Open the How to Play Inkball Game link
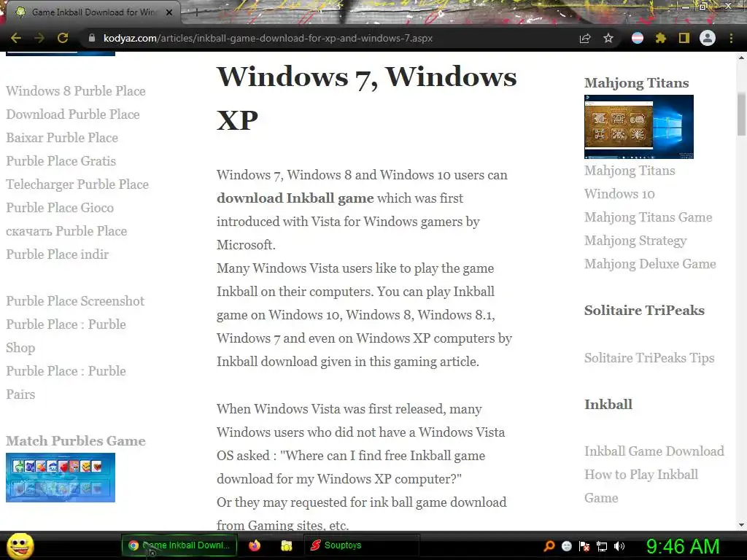This screenshot has height=560, width=747. 641,486
